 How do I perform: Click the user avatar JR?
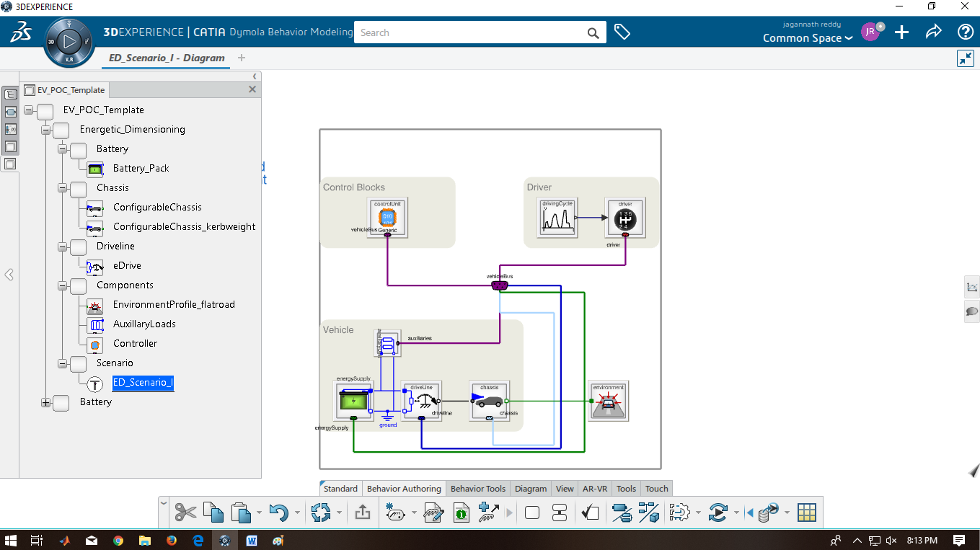[x=870, y=32]
